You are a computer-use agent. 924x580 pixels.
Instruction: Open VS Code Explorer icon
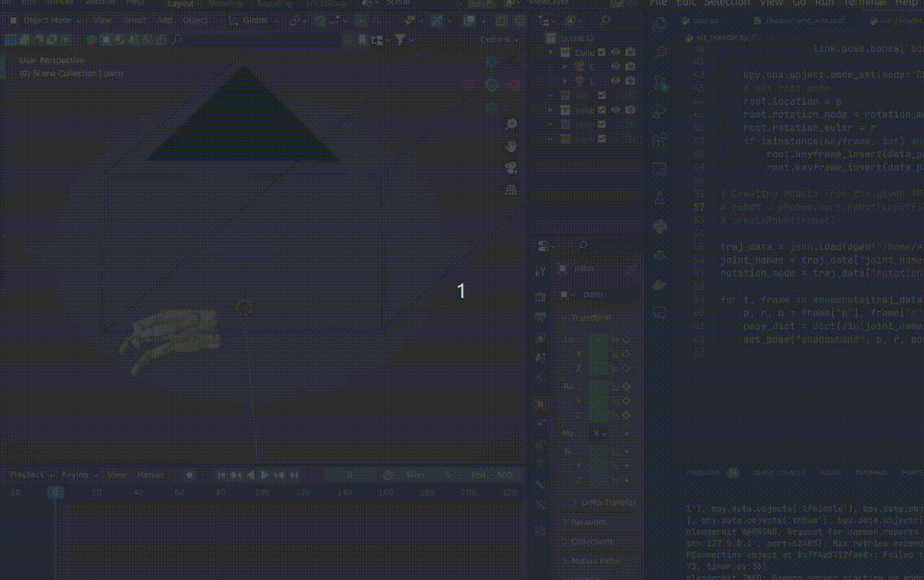(659, 24)
